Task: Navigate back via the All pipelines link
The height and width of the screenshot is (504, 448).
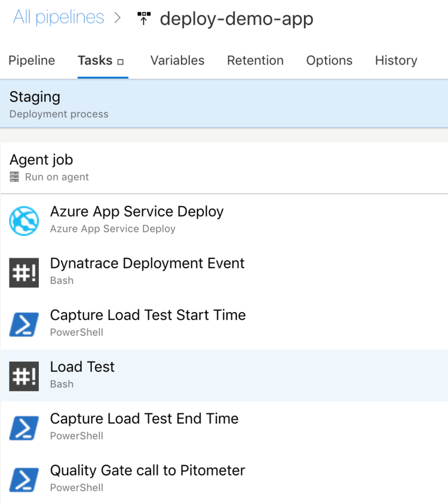Action: [58, 17]
